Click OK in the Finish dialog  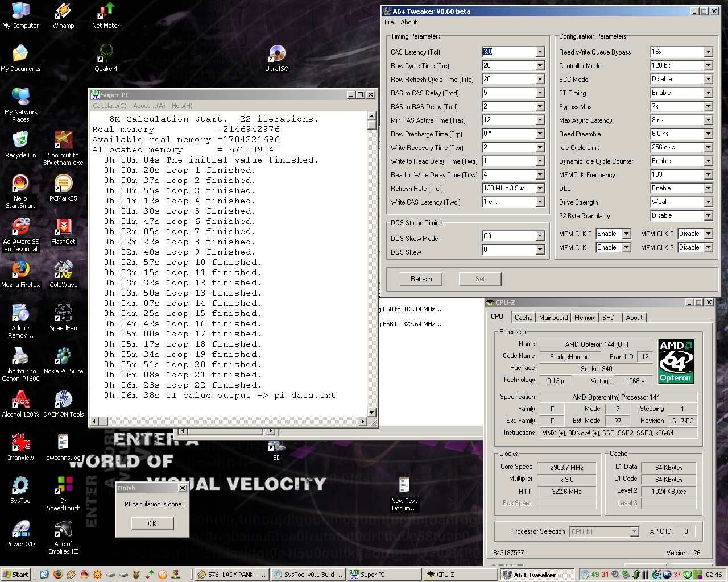pyautogui.click(x=152, y=523)
